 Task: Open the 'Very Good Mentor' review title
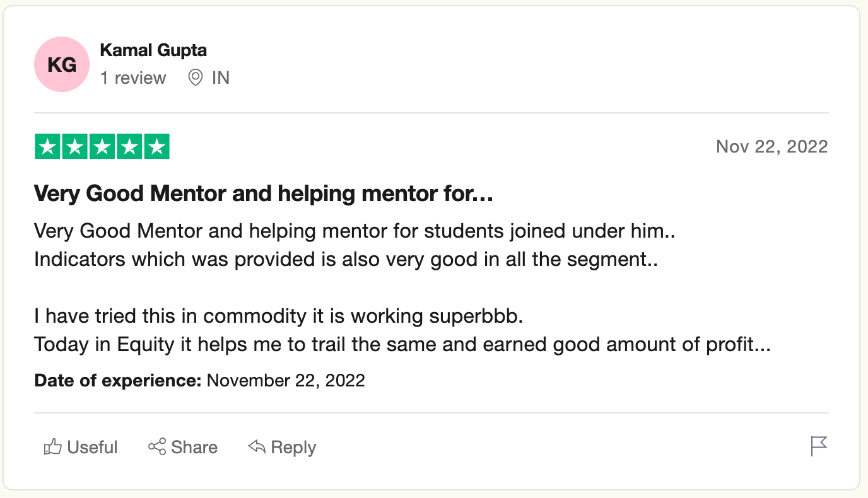263,194
